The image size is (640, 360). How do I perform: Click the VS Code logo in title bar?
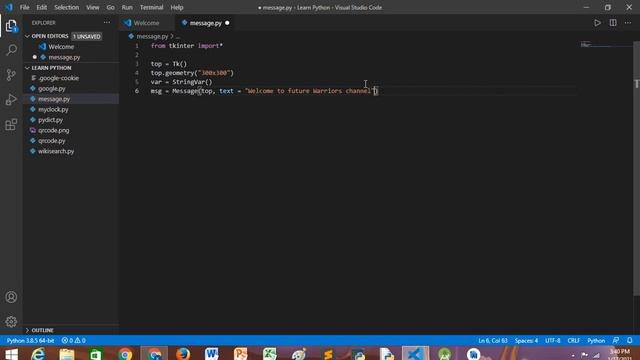click(9, 7)
